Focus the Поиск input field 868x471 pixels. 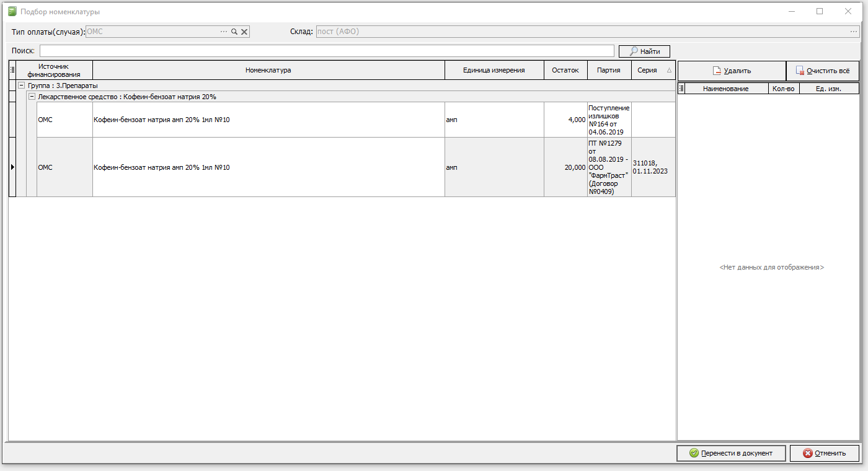coord(327,51)
